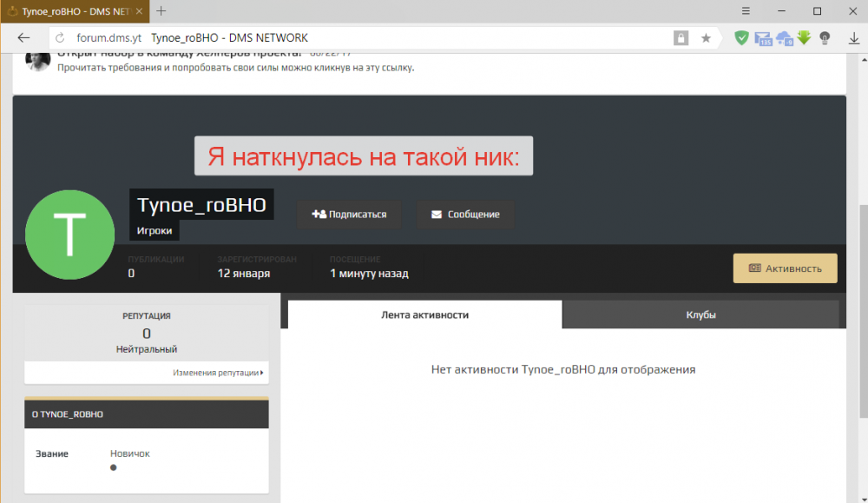868x503 pixels.
Task: Open the weather extension showing -9
Action: (784, 38)
